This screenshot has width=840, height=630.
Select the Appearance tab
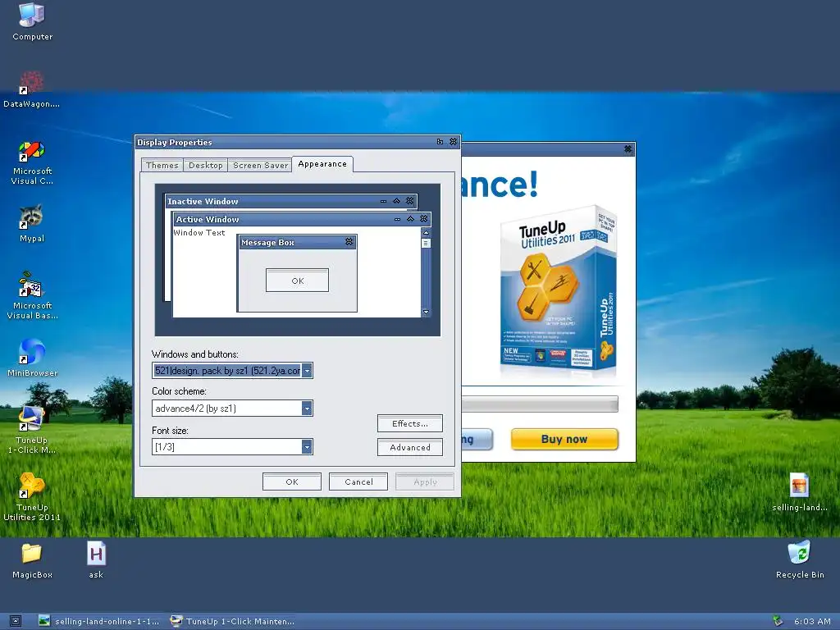(322, 164)
